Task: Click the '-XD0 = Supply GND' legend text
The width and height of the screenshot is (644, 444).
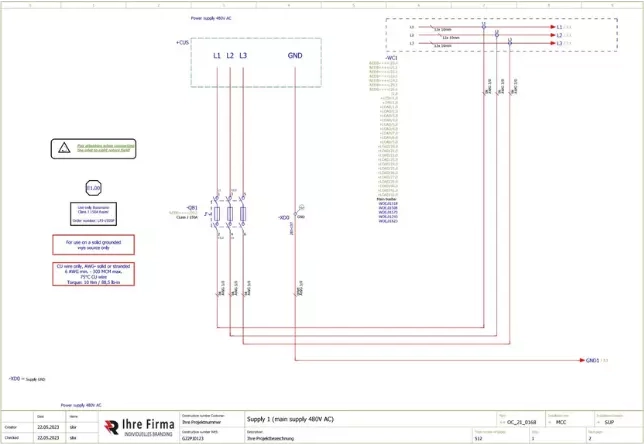Action: coord(27,379)
